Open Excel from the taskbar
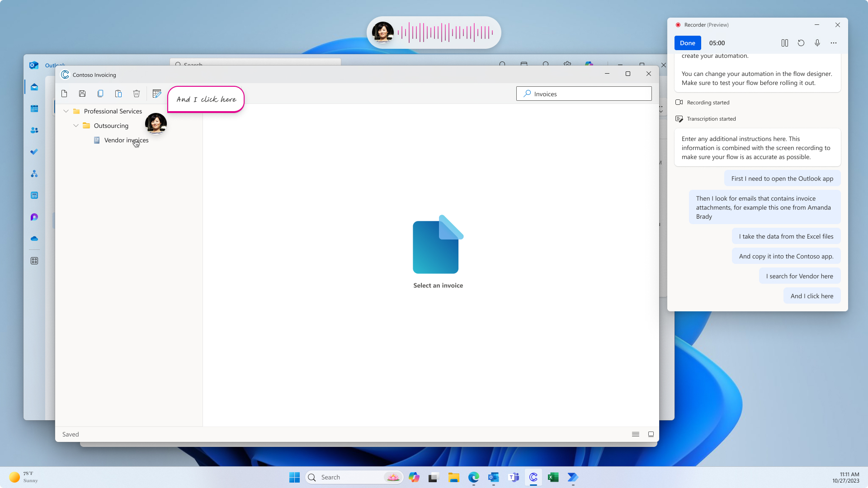Screen dimensions: 868x488 [x=553, y=477]
